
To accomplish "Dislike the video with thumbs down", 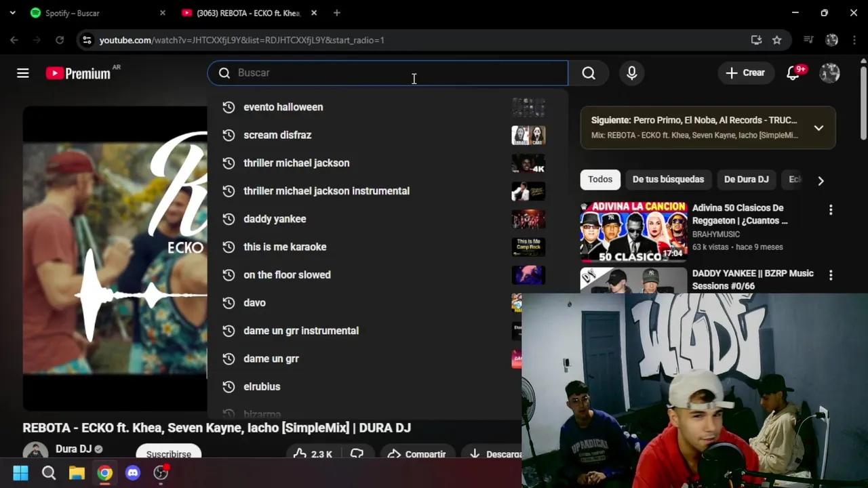I will coord(357,453).
